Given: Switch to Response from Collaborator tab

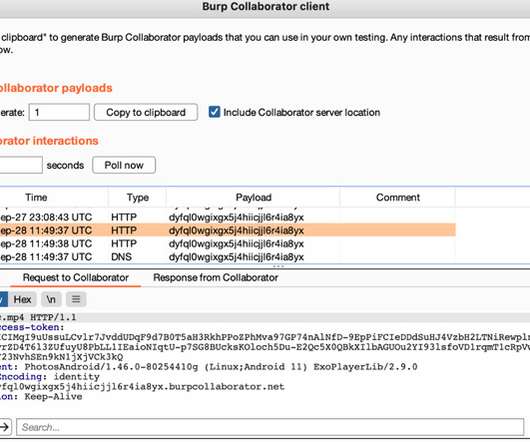Looking at the screenshot, I should coord(216,277).
